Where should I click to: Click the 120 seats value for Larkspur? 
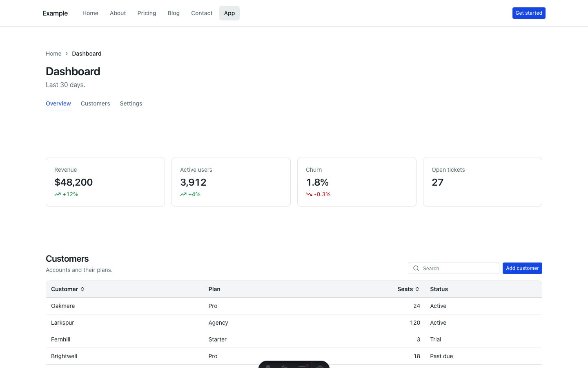[x=415, y=323]
